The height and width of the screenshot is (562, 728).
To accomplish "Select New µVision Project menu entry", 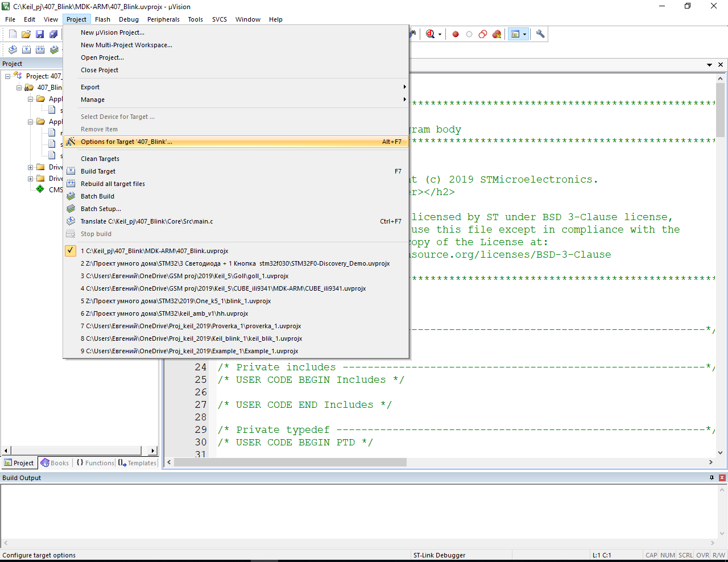I will 236,32.
